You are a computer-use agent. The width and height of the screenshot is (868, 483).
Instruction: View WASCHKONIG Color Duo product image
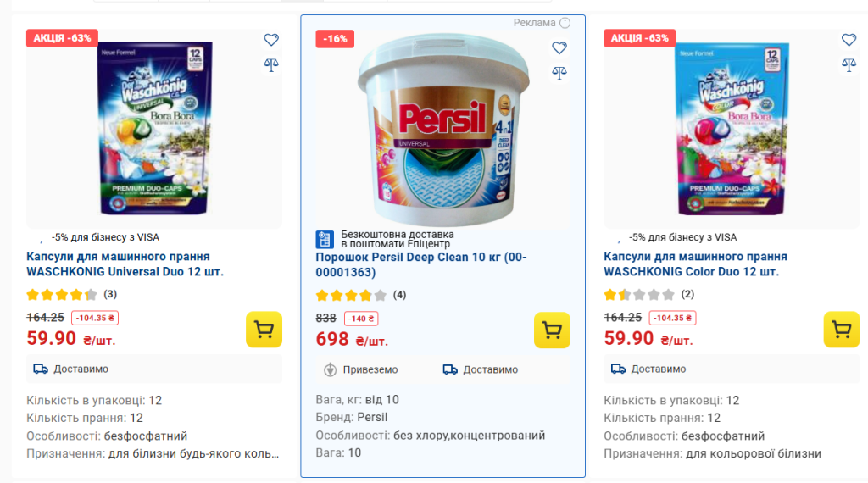point(729,131)
